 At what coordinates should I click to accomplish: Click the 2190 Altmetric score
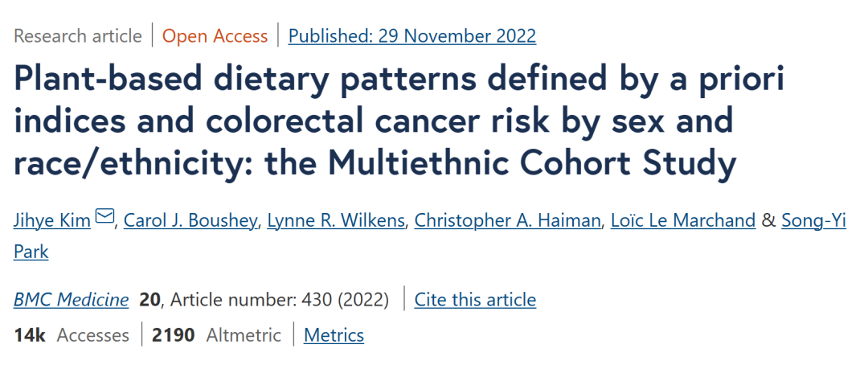[216, 335]
